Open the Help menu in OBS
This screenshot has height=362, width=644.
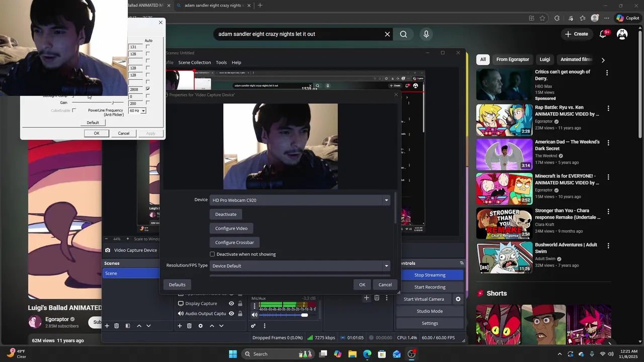pyautogui.click(x=236, y=63)
